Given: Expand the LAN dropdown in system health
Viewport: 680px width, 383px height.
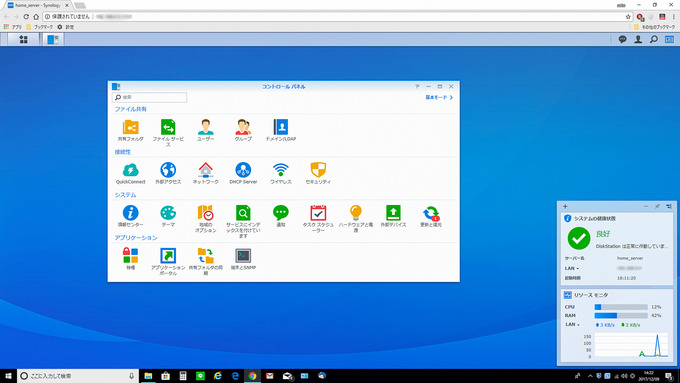Looking at the screenshot, I should 572,268.
